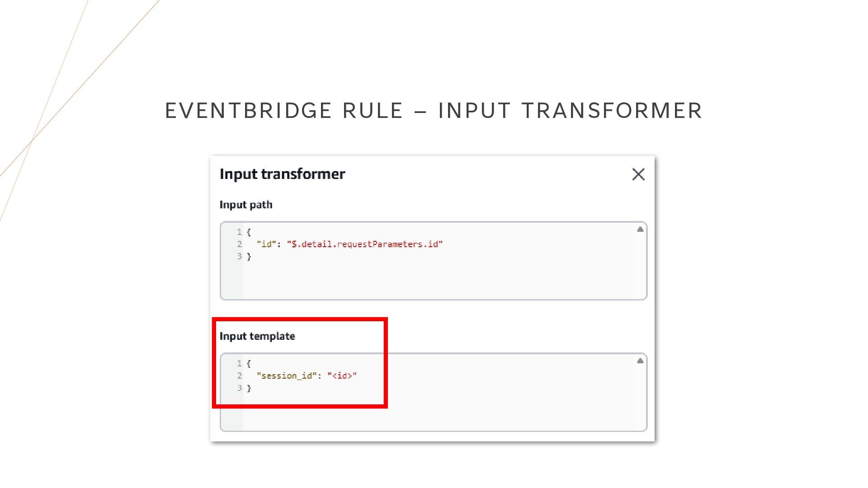Click the Input template label
The width and height of the screenshot is (868, 488).
point(257,336)
